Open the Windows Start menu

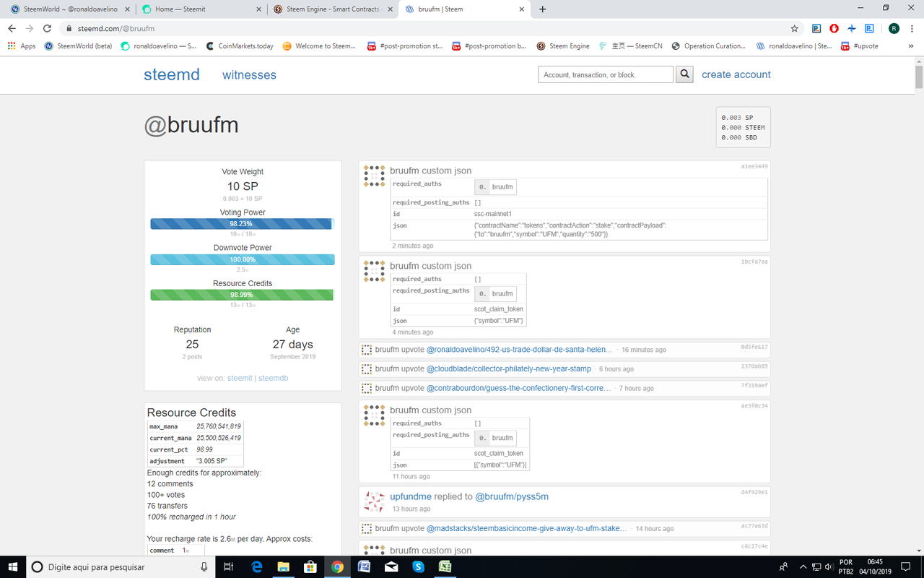pos(13,567)
